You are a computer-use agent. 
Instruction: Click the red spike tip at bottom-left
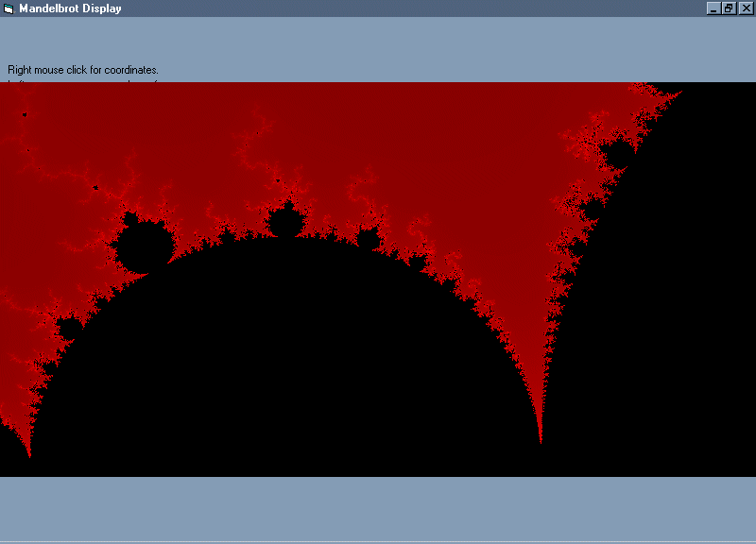29,454
